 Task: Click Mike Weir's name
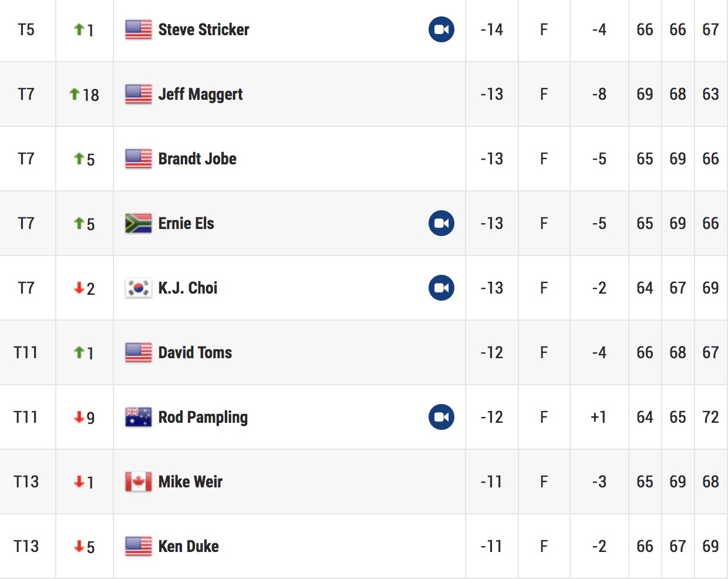(190, 482)
